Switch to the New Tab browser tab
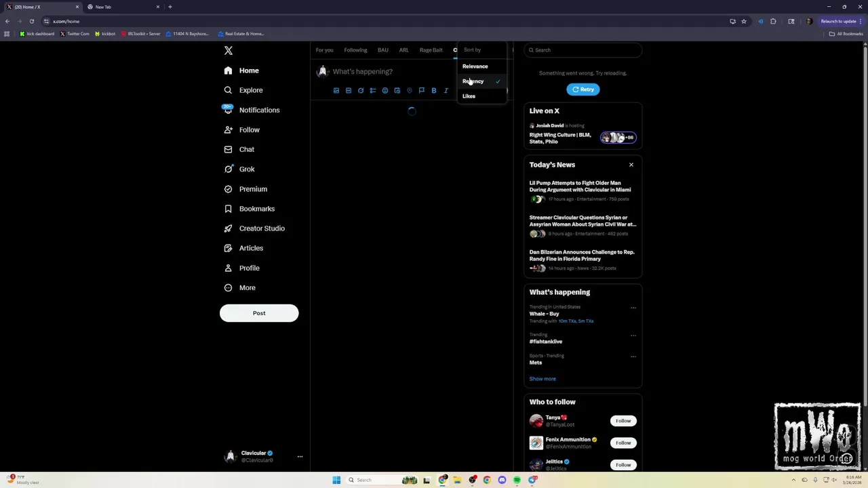This screenshot has width=868, height=488. pyautogui.click(x=122, y=7)
